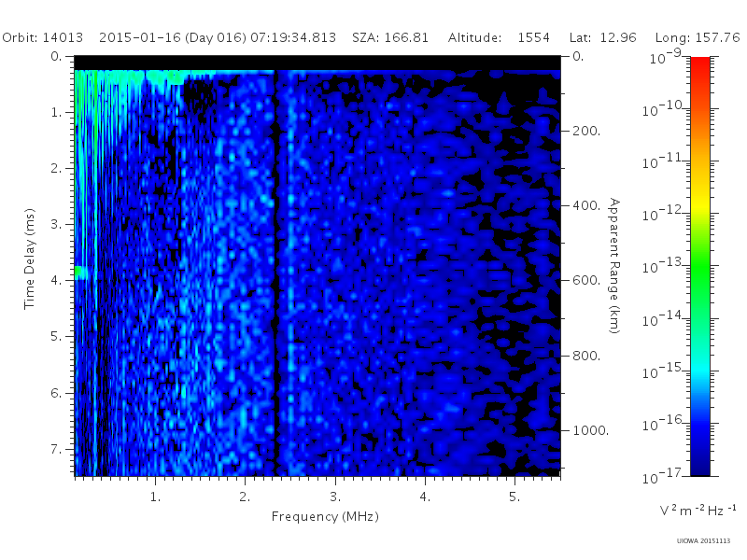Click the 5. tick on frequency axis
This screenshot has width=747, height=560.
pos(514,497)
